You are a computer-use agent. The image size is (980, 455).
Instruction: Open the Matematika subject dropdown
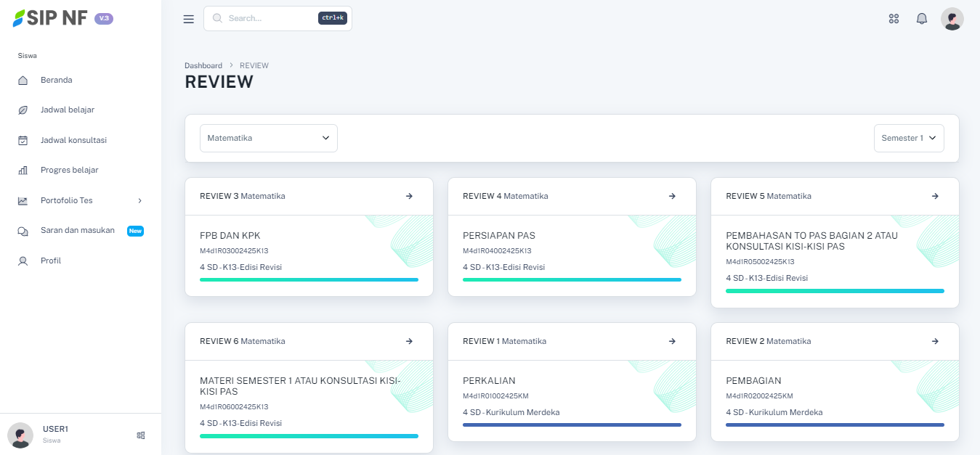(x=269, y=138)
